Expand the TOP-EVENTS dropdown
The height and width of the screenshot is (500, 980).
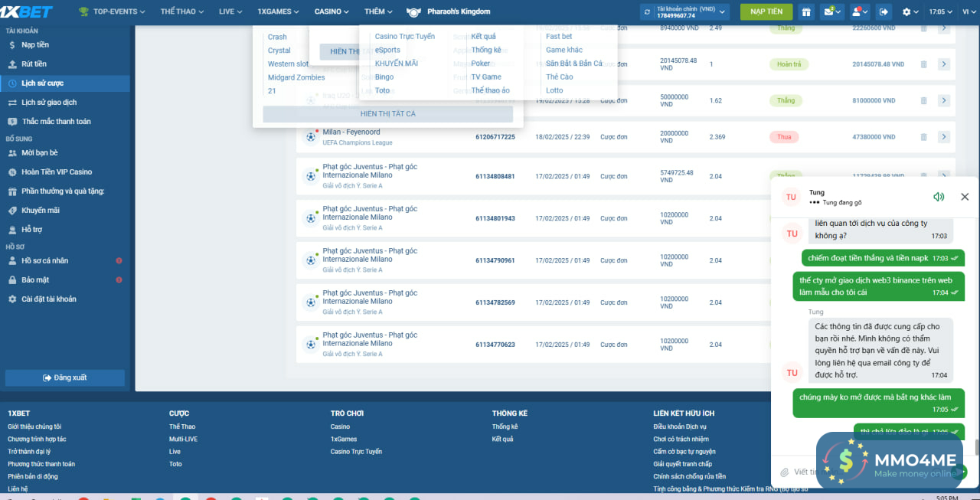(x=113, y=11)
